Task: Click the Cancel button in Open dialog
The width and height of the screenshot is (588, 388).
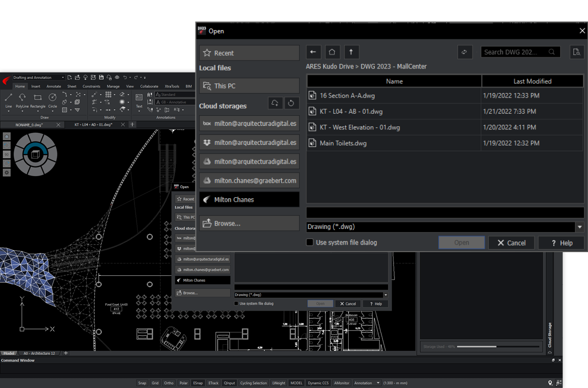Action: pyautogui.click(x=511, y=243)
